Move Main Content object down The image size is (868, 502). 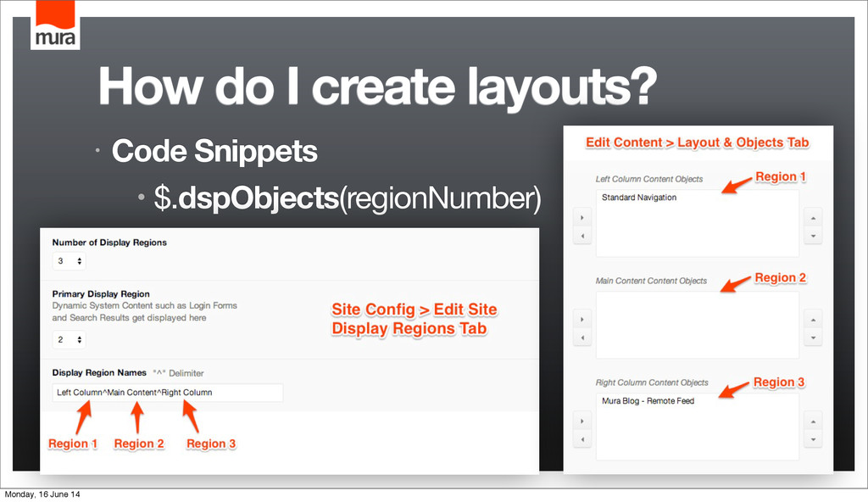813,337
